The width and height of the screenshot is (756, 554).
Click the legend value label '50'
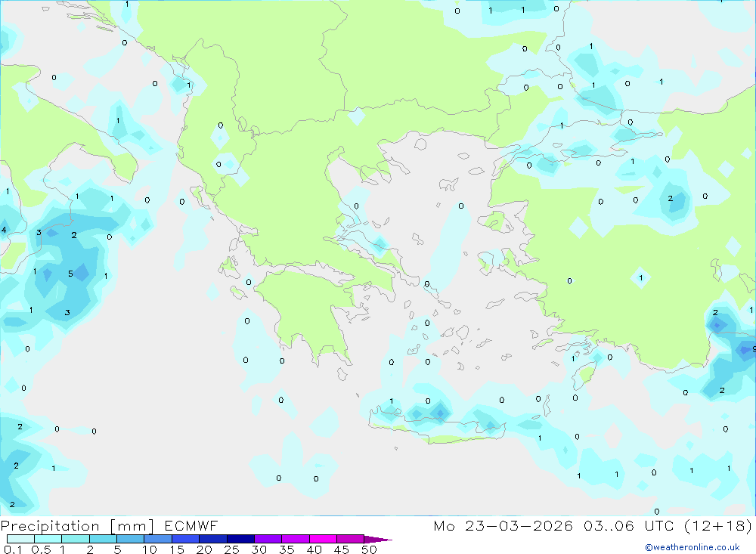click(369, 549)
